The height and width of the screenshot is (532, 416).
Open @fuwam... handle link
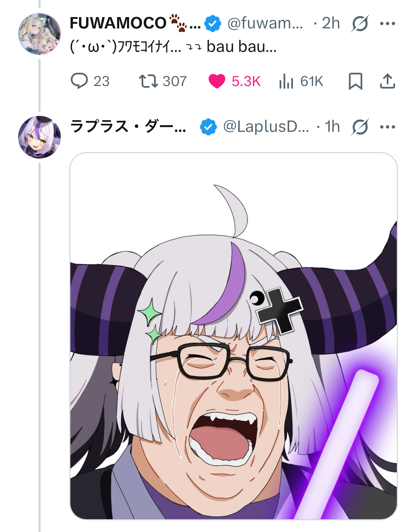coord(265,23)
